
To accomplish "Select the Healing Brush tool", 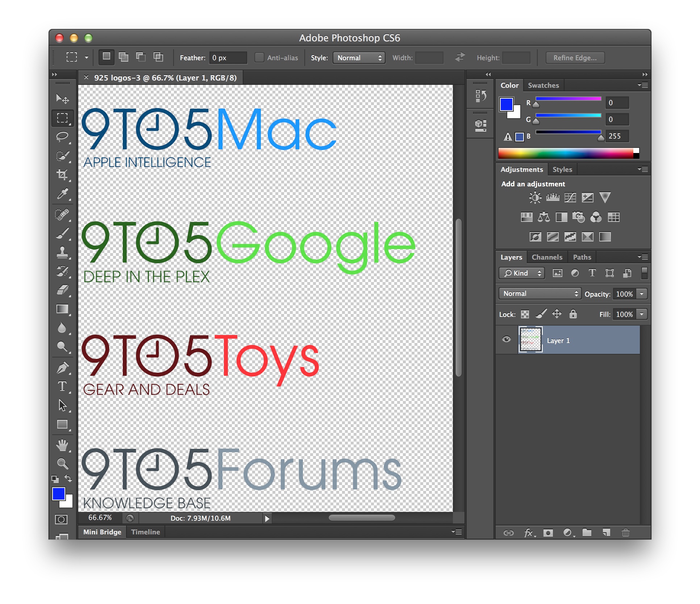I will [x=63, y=214].
